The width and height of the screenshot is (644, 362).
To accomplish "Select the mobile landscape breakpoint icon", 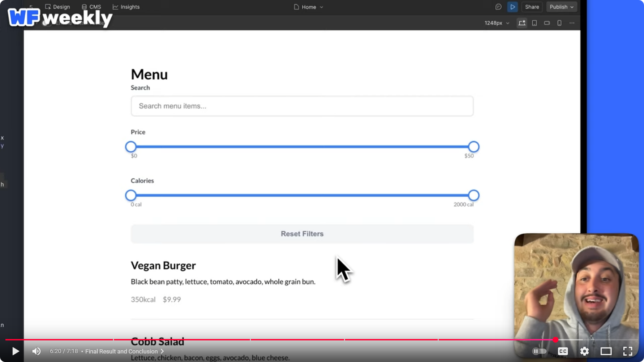I will click(547, 23).
